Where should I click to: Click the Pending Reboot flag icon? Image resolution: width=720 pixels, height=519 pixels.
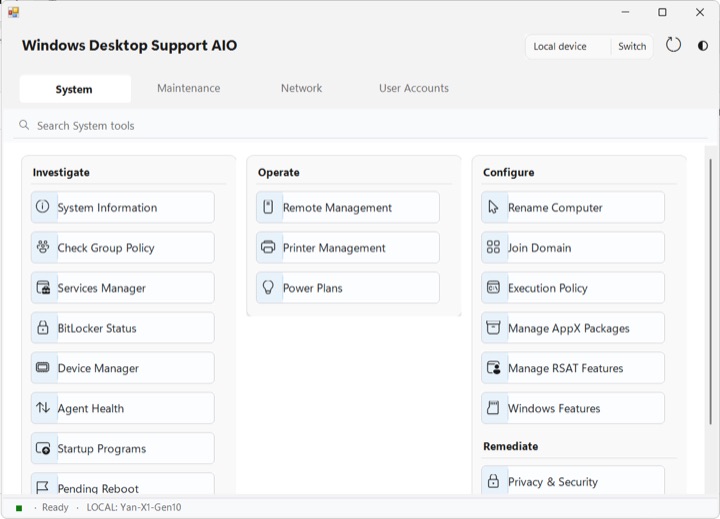(x=42, y=487)
